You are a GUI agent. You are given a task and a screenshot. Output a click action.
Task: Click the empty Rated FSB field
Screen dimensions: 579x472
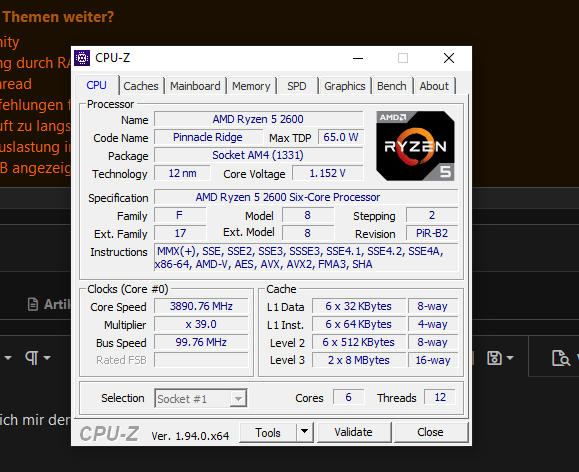point(201,360)
